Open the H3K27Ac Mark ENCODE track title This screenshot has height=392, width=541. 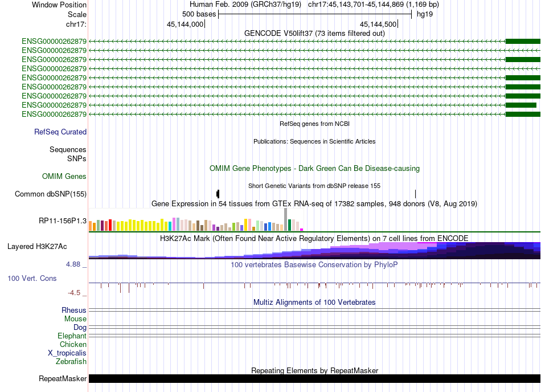pyautogui.click(x=314, y=238)
